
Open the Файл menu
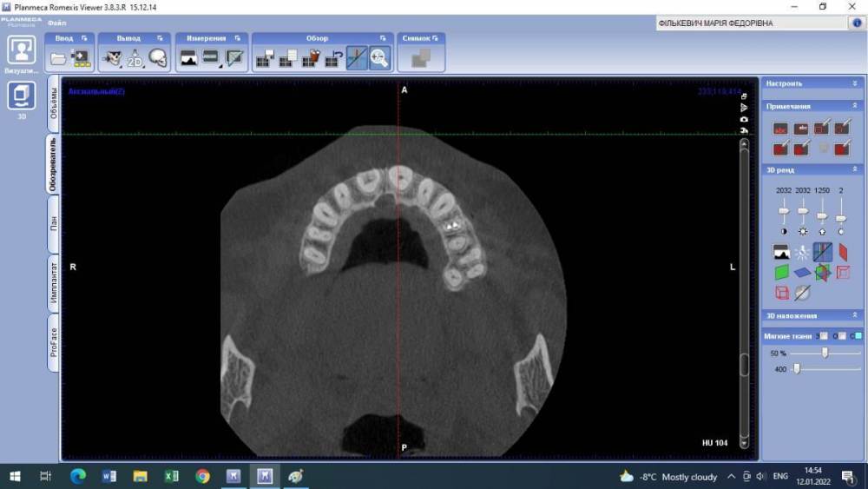point(56,23)
